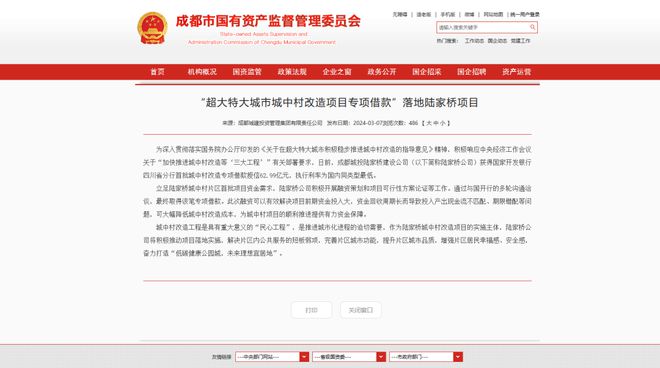Open the 企业之窗 nav menu item
The image size is (660, 368).
337,72
